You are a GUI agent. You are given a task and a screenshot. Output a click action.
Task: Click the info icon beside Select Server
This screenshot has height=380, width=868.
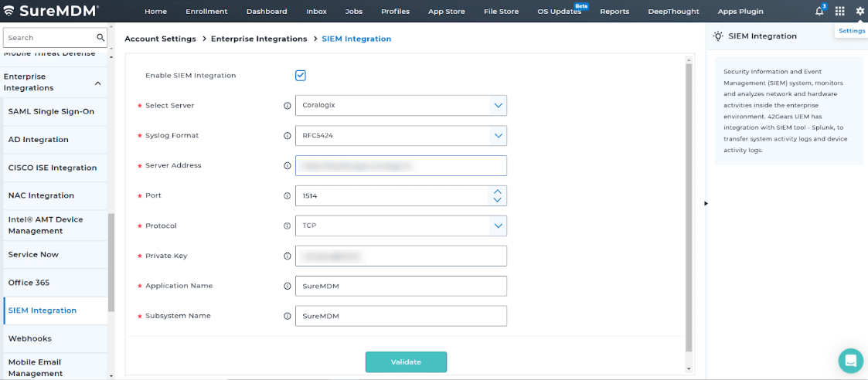click(x=287, y=106)
